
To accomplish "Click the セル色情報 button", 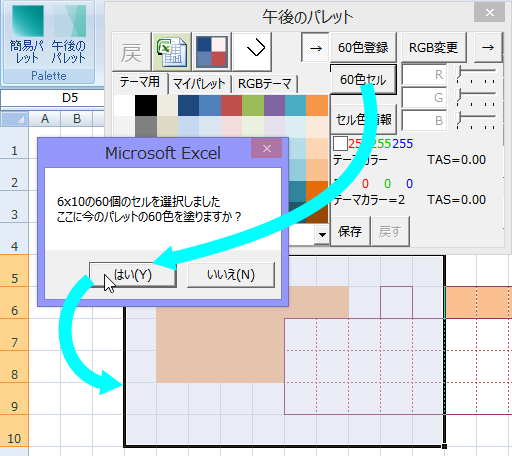I will coord(364,119).
